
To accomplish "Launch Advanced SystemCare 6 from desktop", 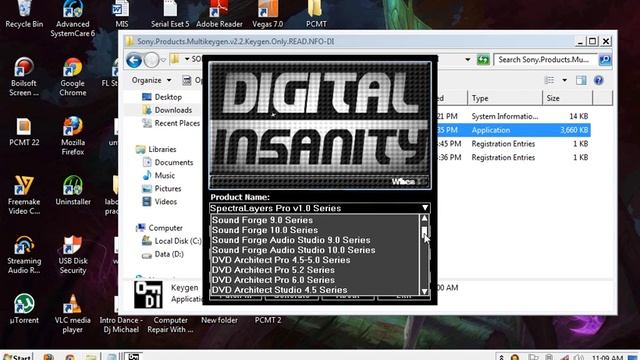I will (73, 19).
